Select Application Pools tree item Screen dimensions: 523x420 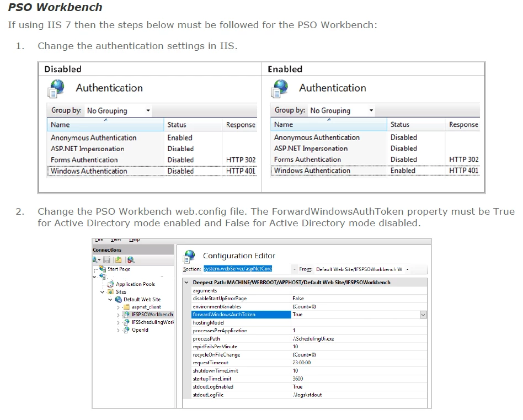135,284
